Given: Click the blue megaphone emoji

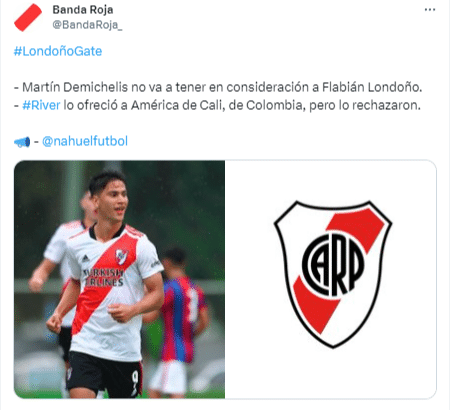Looking at the screenshot, I should (22, 142).
